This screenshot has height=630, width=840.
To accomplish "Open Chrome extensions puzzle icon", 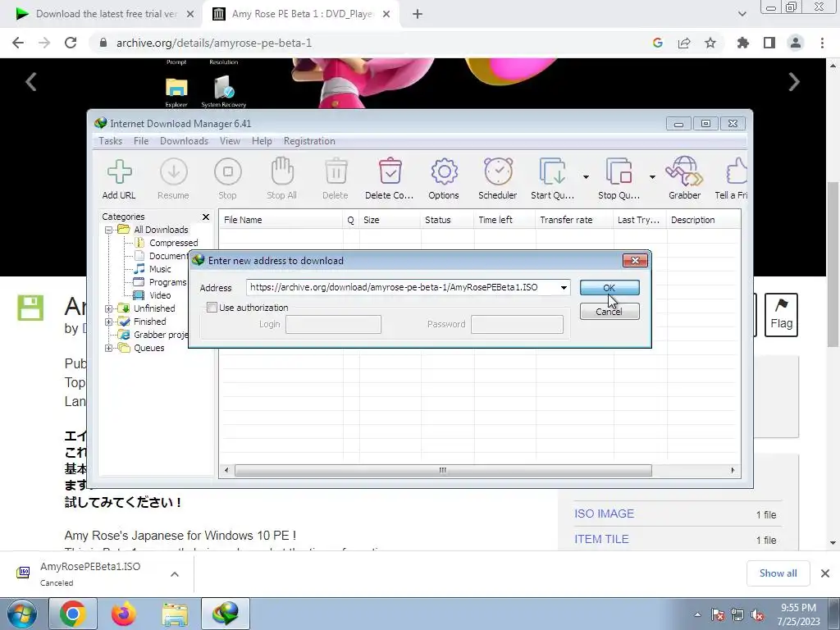I will pos(742,43).
